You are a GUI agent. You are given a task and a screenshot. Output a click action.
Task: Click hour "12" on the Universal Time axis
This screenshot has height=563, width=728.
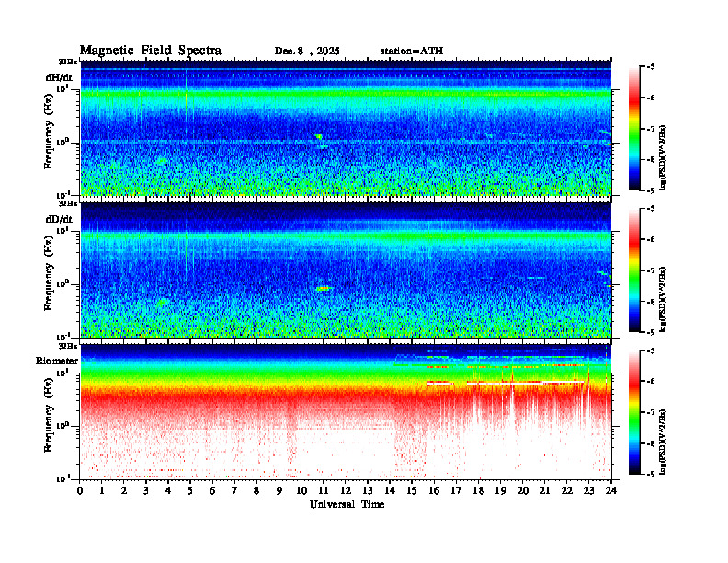[x=346, y=491]
